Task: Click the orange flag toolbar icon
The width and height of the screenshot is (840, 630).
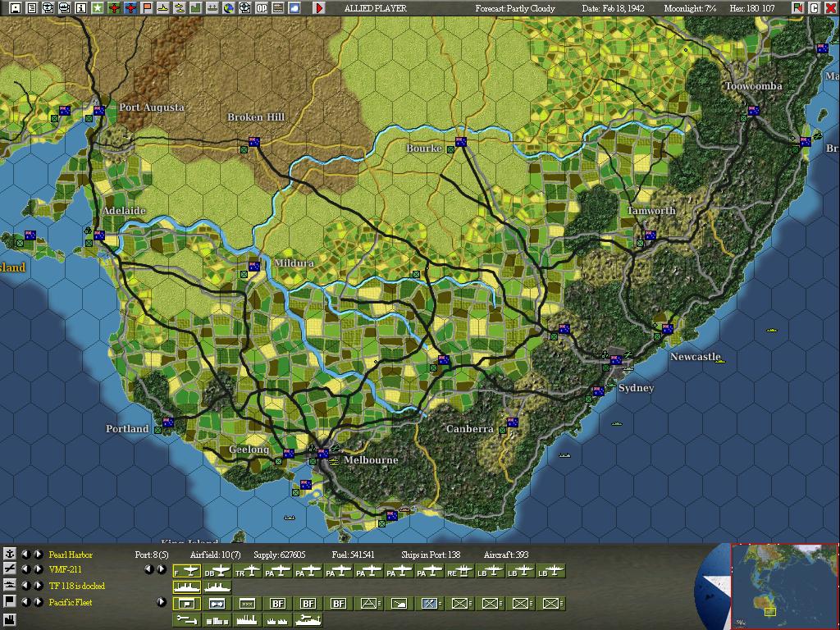Action: [146, 8]
